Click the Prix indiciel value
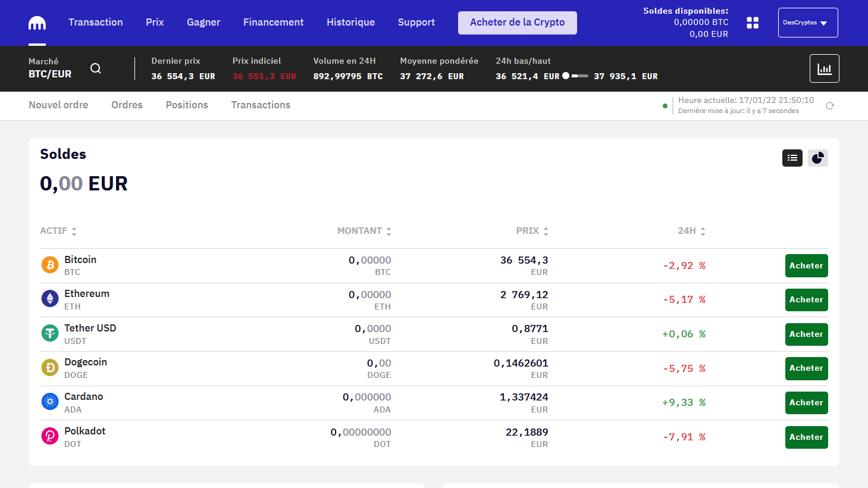 click(x=264, y=76)
